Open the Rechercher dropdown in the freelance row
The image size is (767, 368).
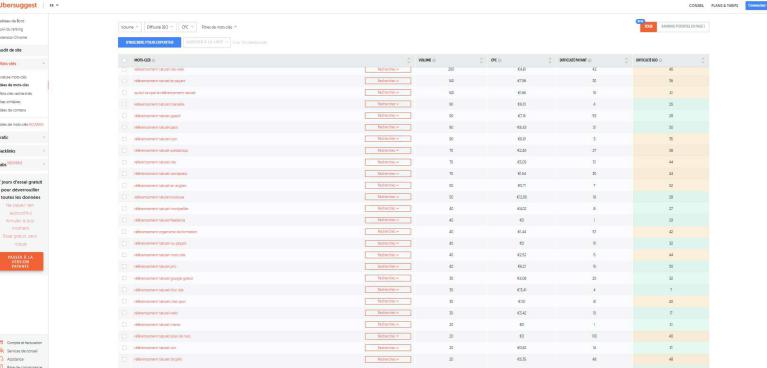[x=388, y=220]
